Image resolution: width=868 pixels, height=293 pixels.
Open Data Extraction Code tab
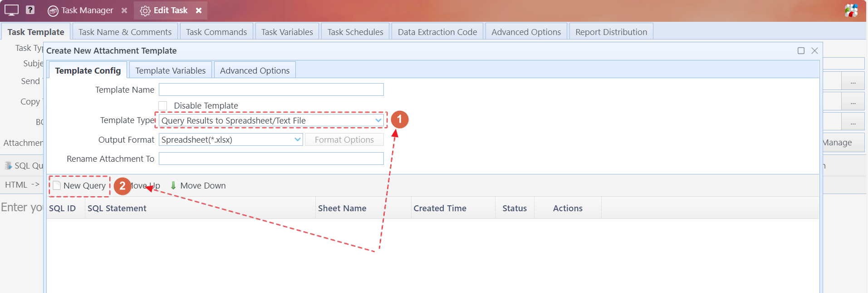click(437, 32)
